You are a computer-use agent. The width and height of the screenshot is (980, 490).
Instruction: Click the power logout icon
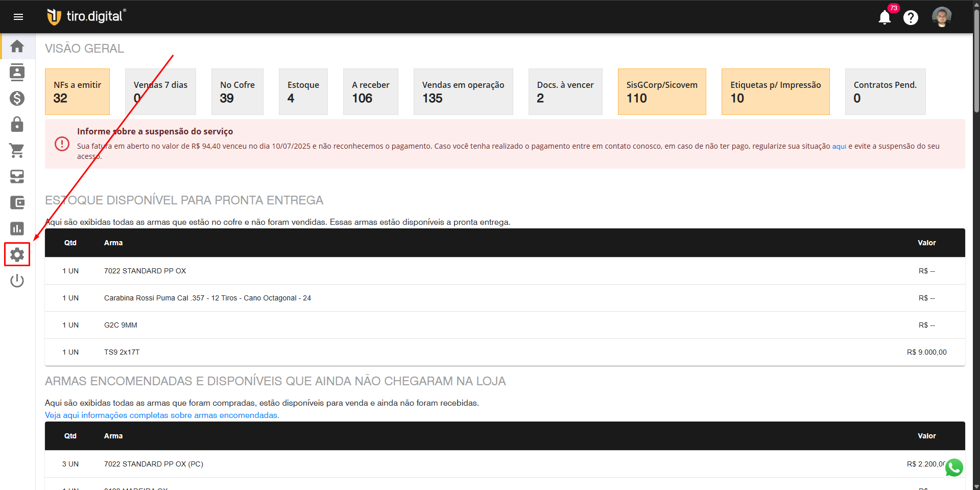pyautogui.click(x=17, y=281)
